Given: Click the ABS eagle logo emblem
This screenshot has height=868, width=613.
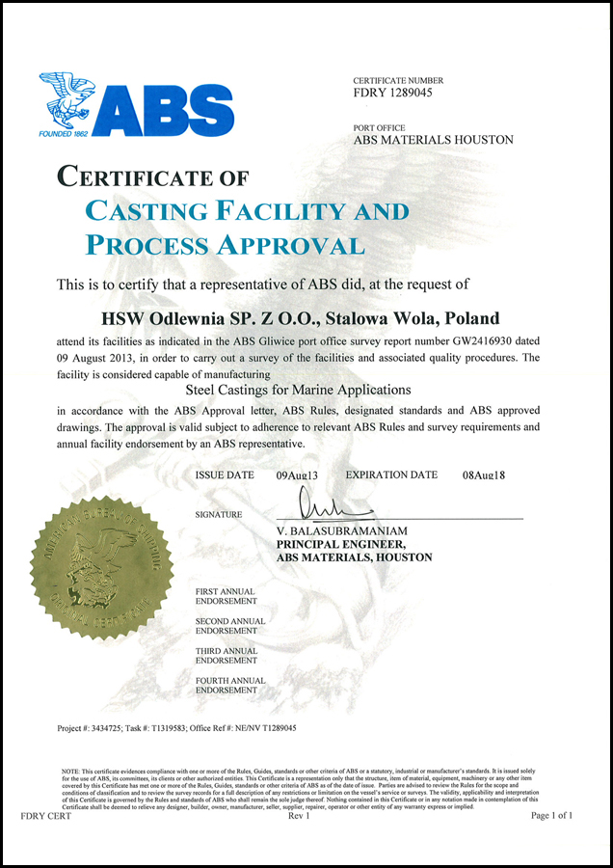Looking at the screenshot, I should click(65, 101).
